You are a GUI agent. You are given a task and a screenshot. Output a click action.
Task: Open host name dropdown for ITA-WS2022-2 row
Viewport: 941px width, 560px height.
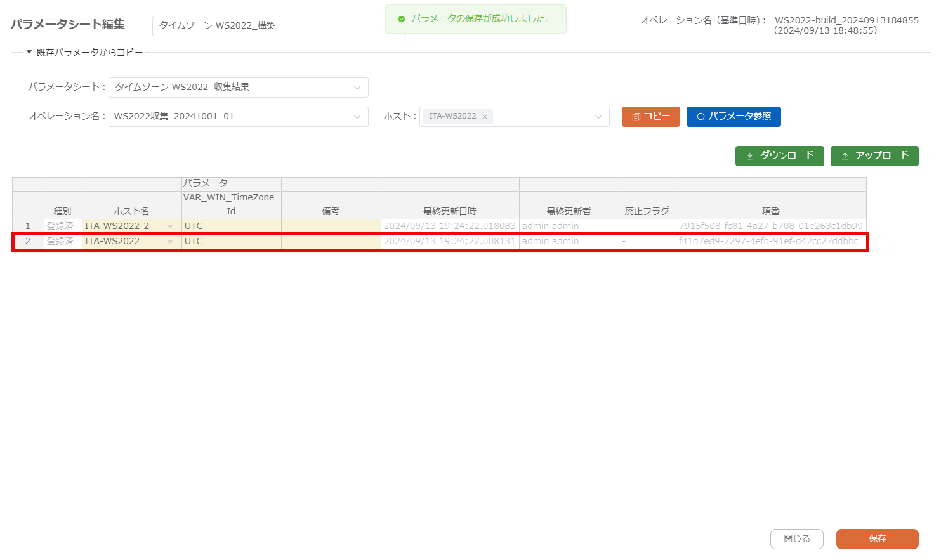pos(170,226)
